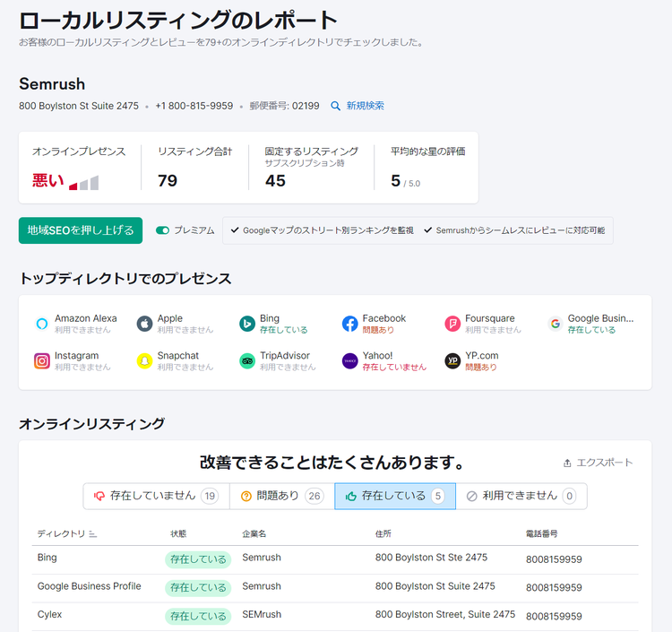Viewport: 672px width, 632px height.
Task: Click the export upload icon
Action: (567, 463)
